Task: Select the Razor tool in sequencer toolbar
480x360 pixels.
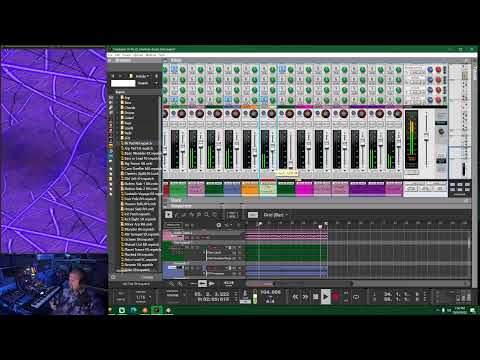Action: 192,215
